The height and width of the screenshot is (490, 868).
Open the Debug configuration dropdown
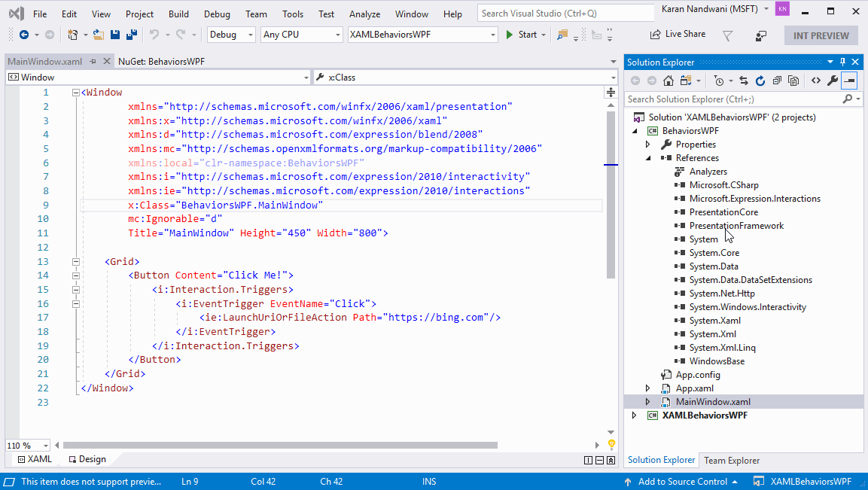click(230, 34)
